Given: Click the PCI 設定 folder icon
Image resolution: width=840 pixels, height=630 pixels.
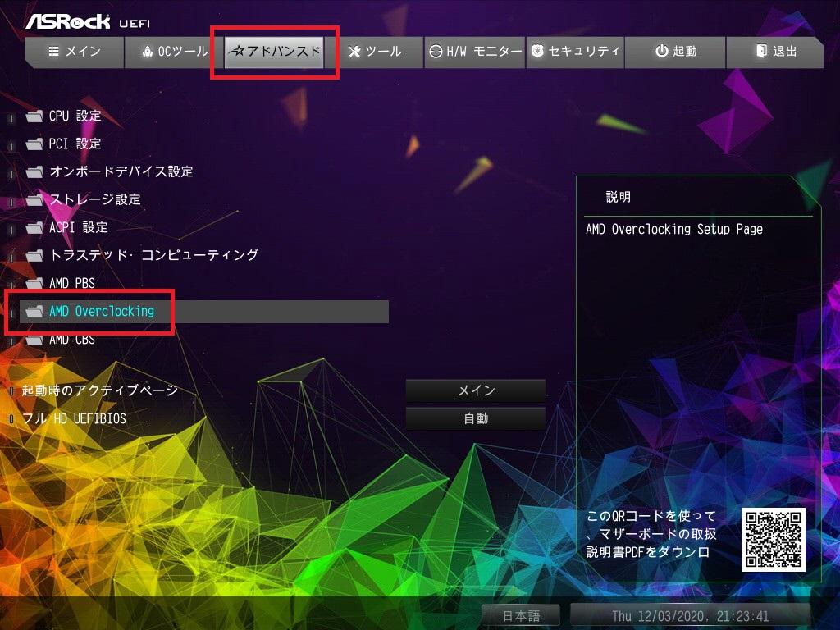Looking at the screenshot, I should [34, 144].
